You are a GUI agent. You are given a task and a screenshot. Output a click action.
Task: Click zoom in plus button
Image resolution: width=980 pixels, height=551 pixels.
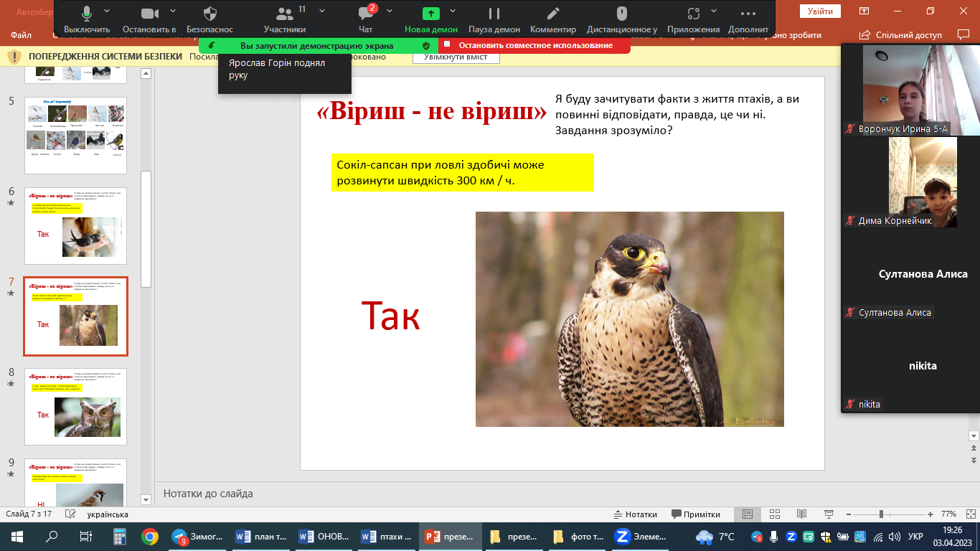click(930, 514)
